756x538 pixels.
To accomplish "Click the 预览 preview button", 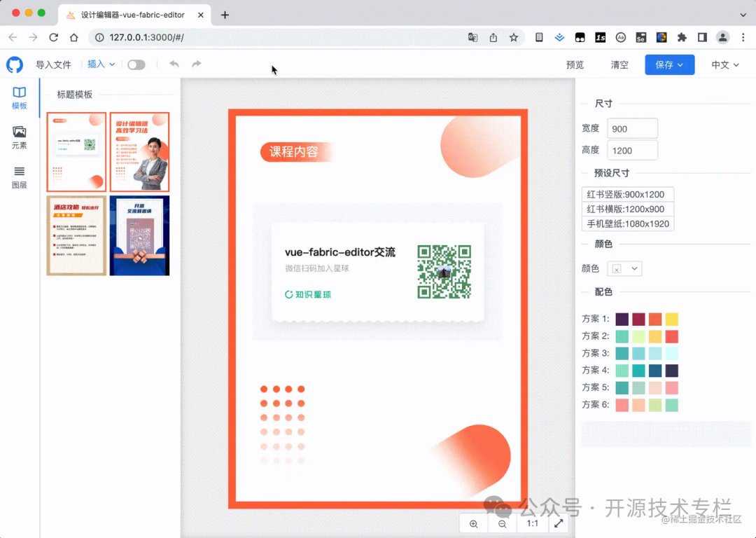I will [575, 64].
